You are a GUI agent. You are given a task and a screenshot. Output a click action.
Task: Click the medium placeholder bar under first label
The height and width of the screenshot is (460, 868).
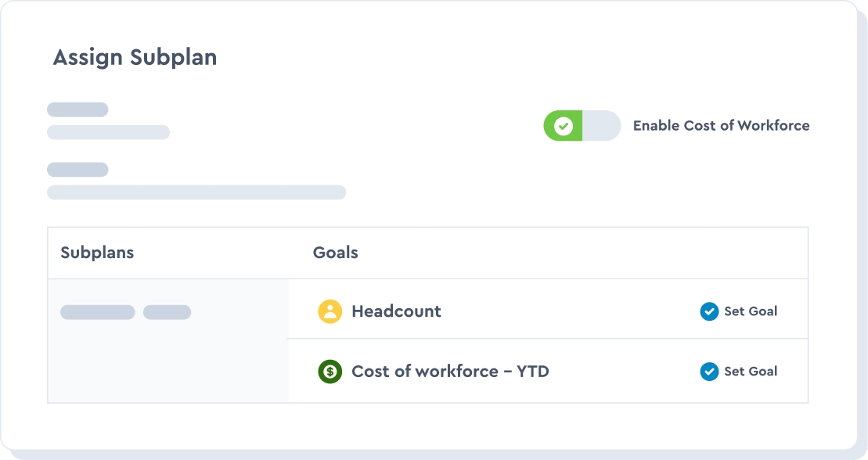coord(108,132)
